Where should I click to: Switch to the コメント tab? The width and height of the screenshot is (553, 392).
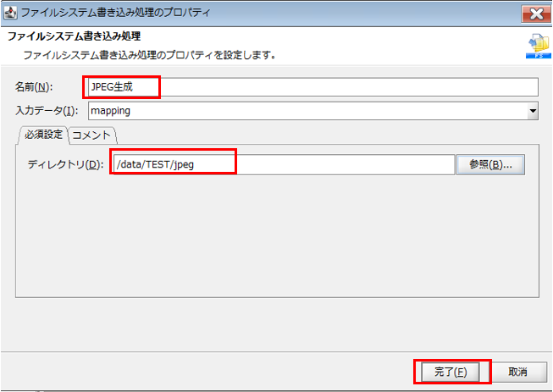[91, 135]
